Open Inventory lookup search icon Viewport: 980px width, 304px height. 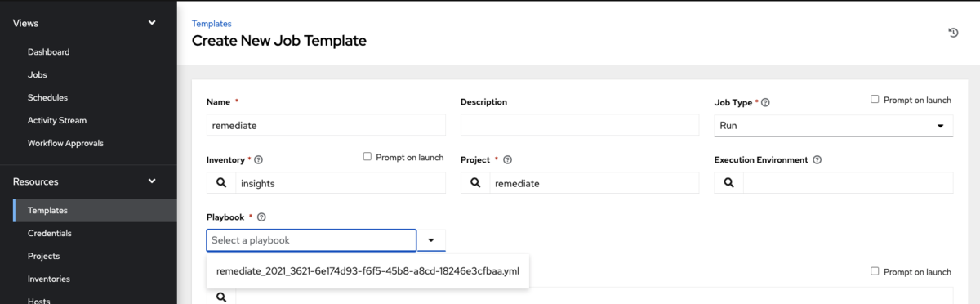pyautogui.click(x=221, y=183)
